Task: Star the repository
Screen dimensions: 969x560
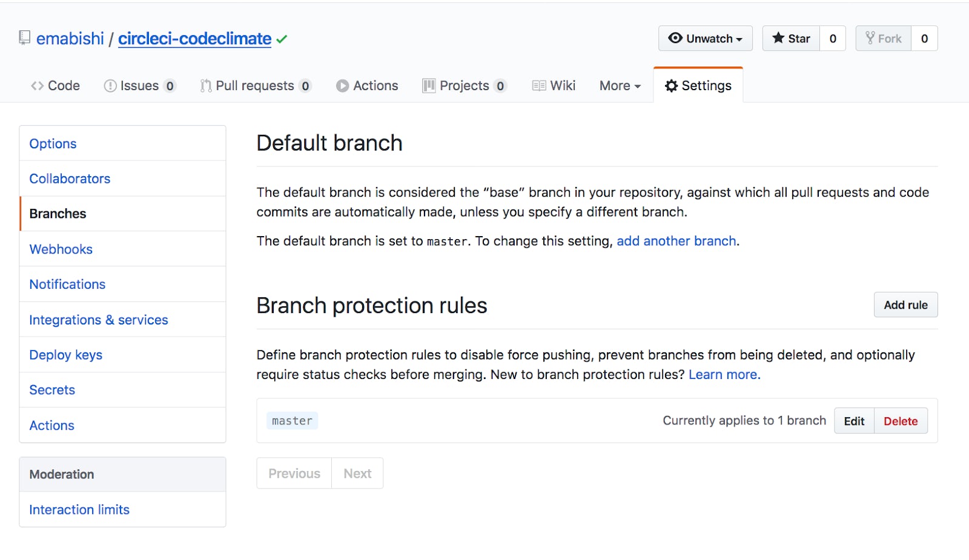Action: coord(791,39)
